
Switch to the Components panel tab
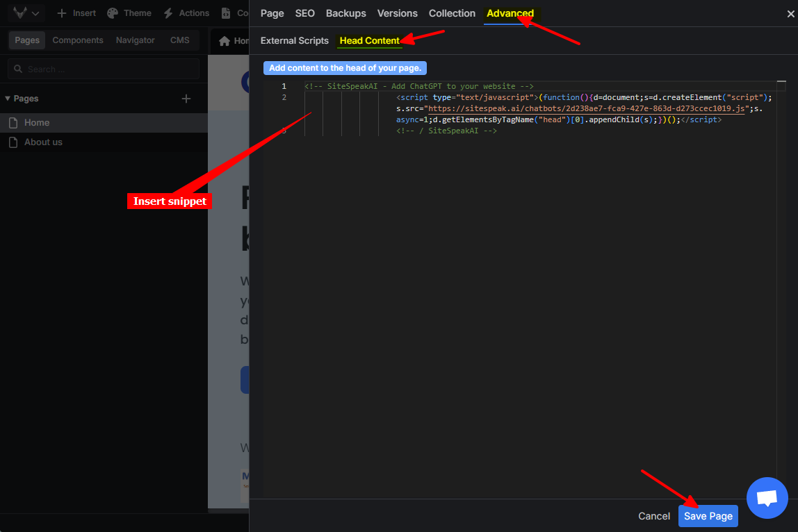(78, 40)
